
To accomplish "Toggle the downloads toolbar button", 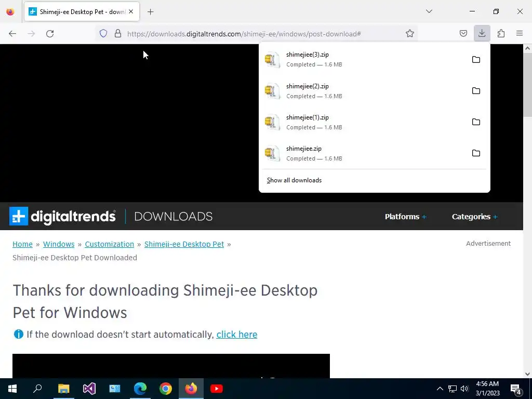I will click(x=482, y=33).
